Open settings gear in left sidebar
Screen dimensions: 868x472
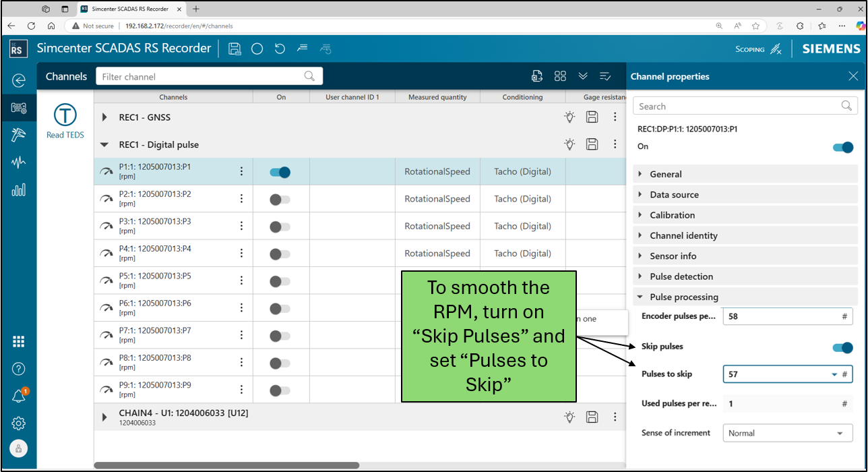coord(19,423)
